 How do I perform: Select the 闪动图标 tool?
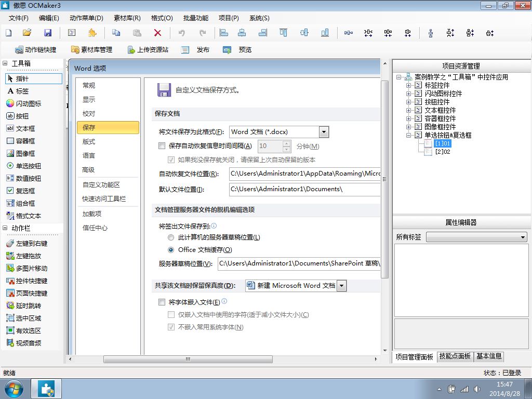coord(24,103)
